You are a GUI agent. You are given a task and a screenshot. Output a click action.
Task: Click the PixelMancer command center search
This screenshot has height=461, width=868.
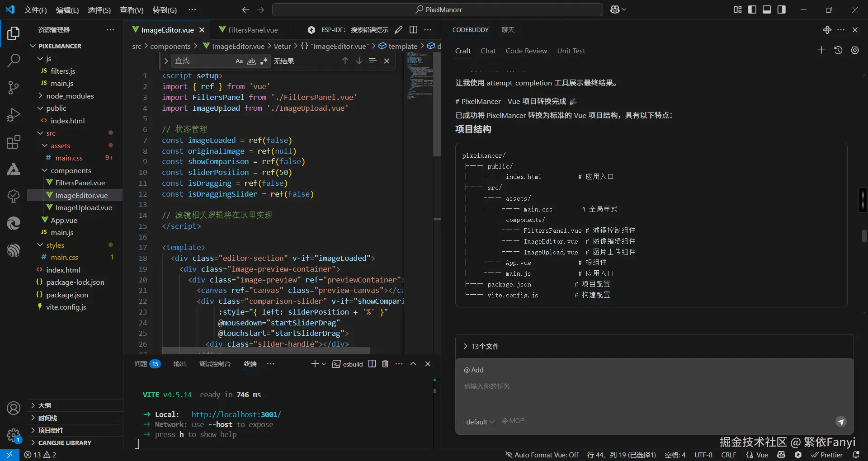pos(438,9)
